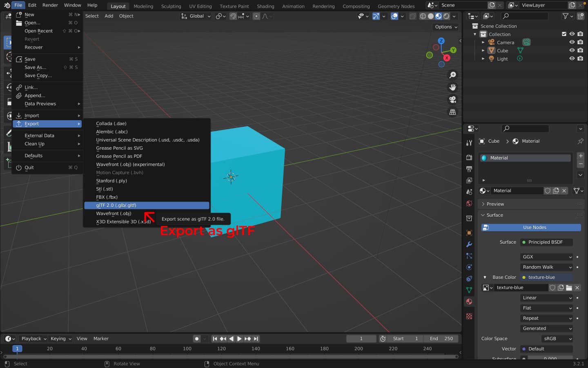Toggle the Use Nodes button
The width and height of the screenshot is (588, 368).
[531, 227]
